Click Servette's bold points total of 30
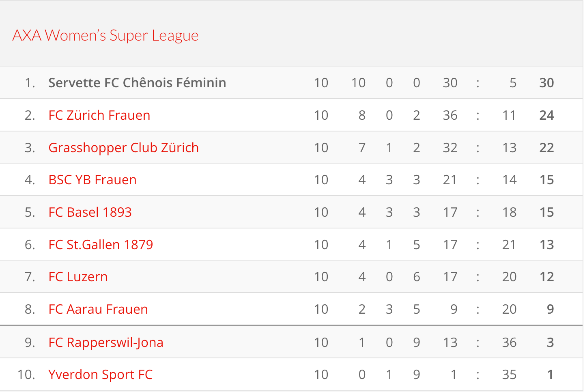This screenshot has width=585, height=392. click(x=546, y=83)
